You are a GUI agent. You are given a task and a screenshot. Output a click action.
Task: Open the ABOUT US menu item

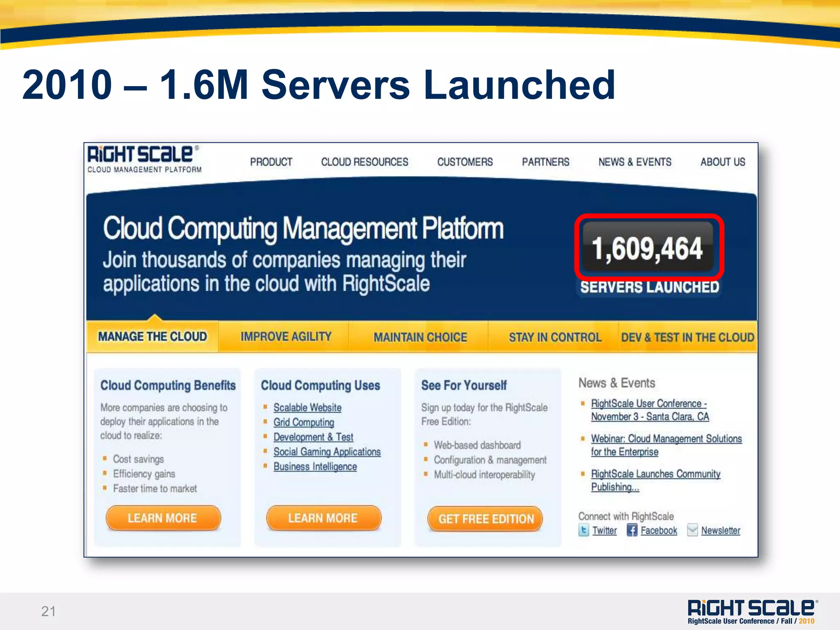723,162
